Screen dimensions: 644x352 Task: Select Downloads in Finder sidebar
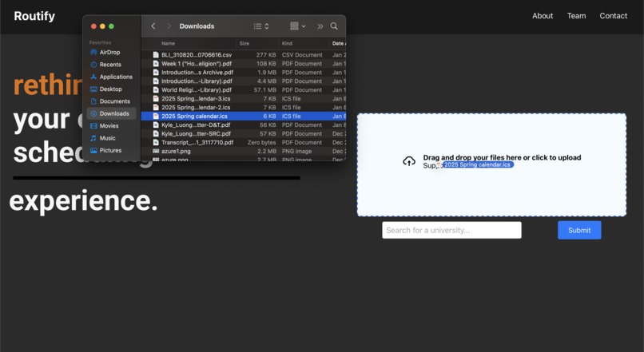111,113
